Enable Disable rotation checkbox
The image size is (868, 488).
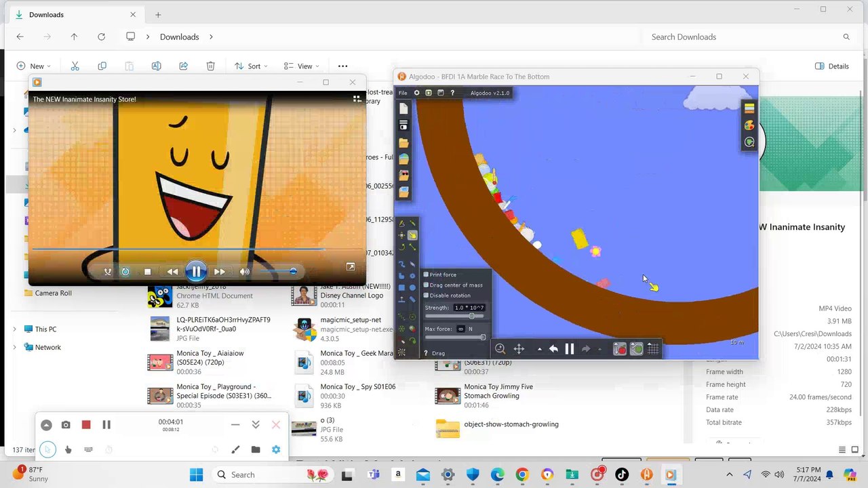(x=426, y=296)
